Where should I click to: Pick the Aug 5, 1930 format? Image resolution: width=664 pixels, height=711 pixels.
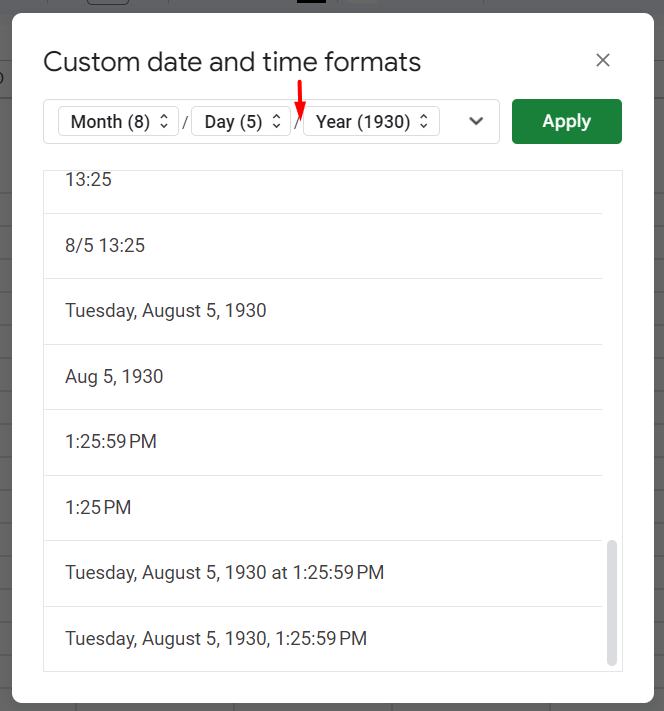click(323, 377)
